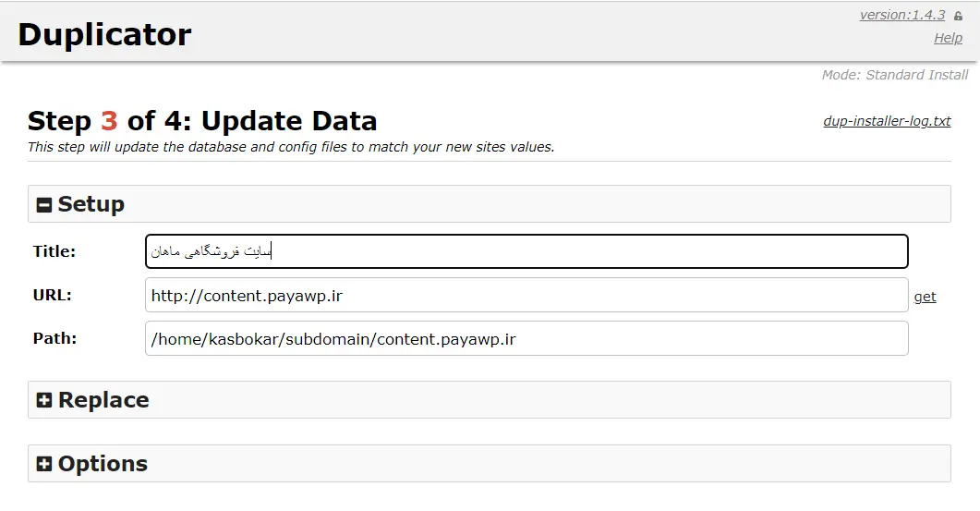The height and width of the screenshot is (511, 980).
Task: Open the dup-installer-log.txt link
Action: tap(887, 121)
